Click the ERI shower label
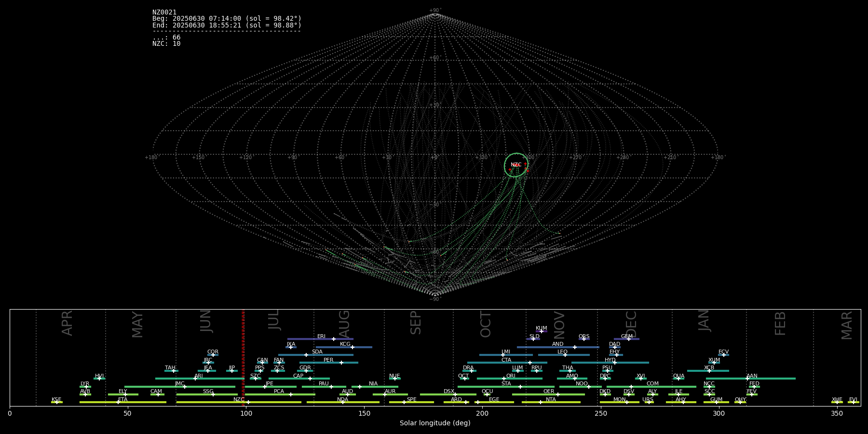Screen dimensions: 868x434 [321, 336]
